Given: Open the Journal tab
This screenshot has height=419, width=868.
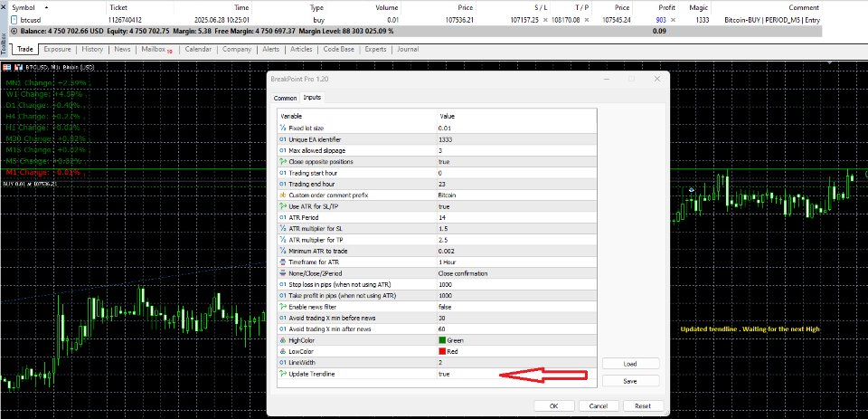Looking at the screenshot, I should pos(408,50).
